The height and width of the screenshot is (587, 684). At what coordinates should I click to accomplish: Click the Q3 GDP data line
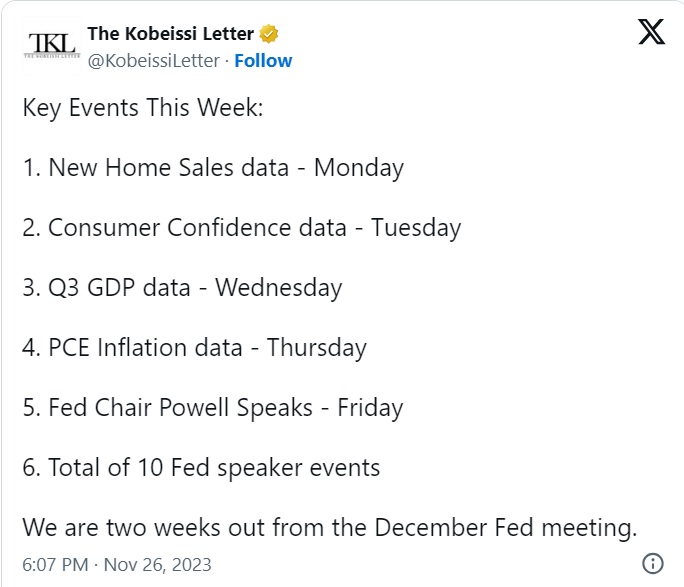click(x=182, y=288)
